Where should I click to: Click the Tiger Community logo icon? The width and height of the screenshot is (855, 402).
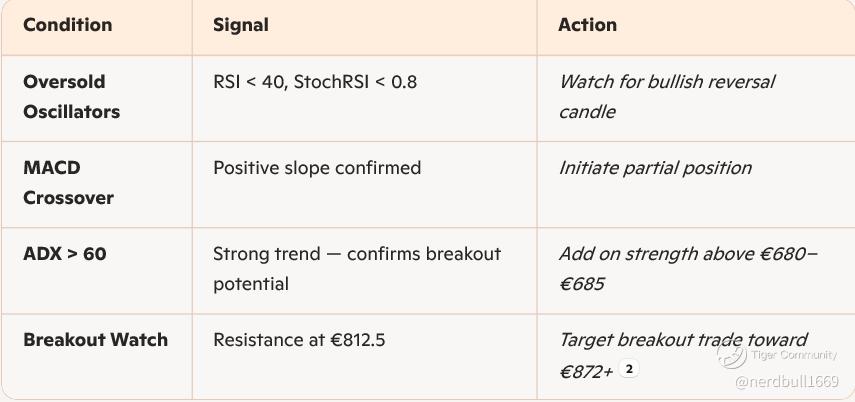[730, 354]
